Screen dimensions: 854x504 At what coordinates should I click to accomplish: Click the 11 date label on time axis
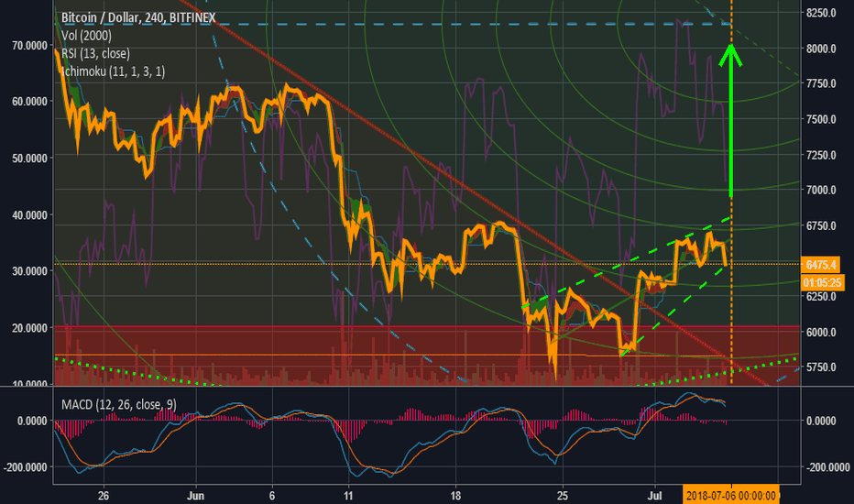point(348,496)
